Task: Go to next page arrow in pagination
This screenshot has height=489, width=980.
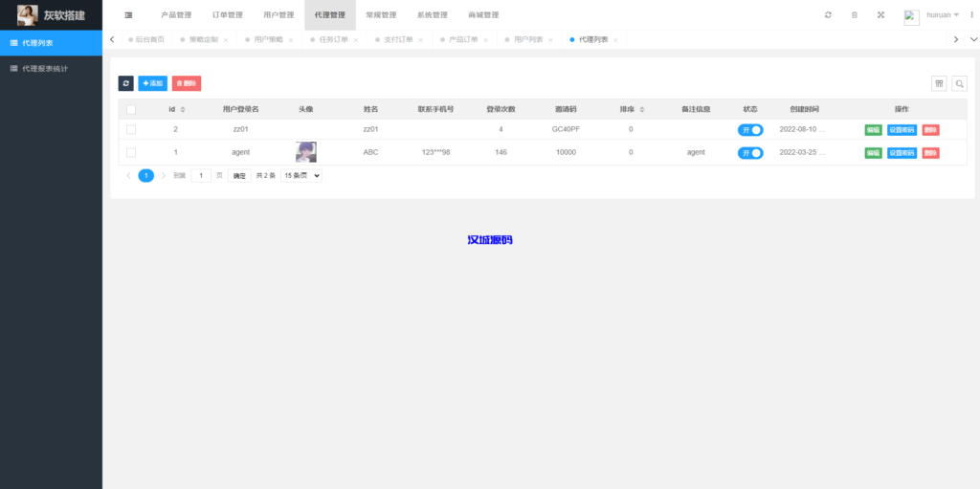Action: [x=164, y=176]
